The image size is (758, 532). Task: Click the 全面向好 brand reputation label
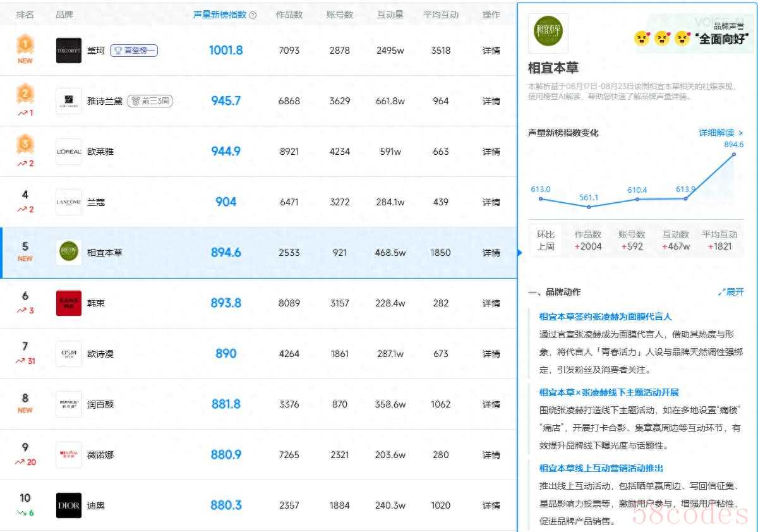pyautogui.click(x=721, y=39)
